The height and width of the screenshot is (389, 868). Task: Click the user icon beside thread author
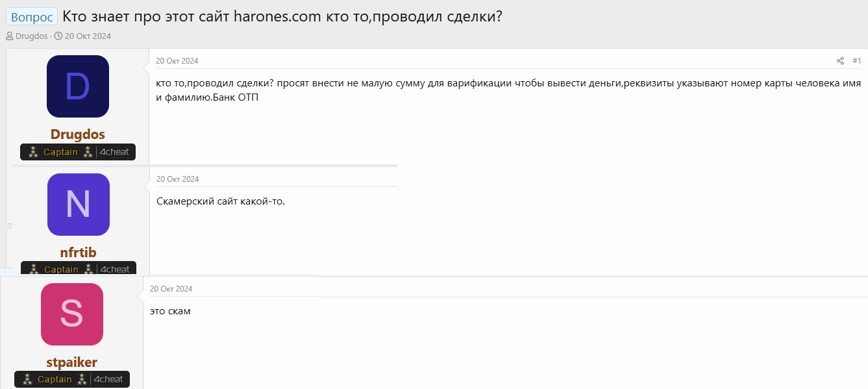pos(10,36)
